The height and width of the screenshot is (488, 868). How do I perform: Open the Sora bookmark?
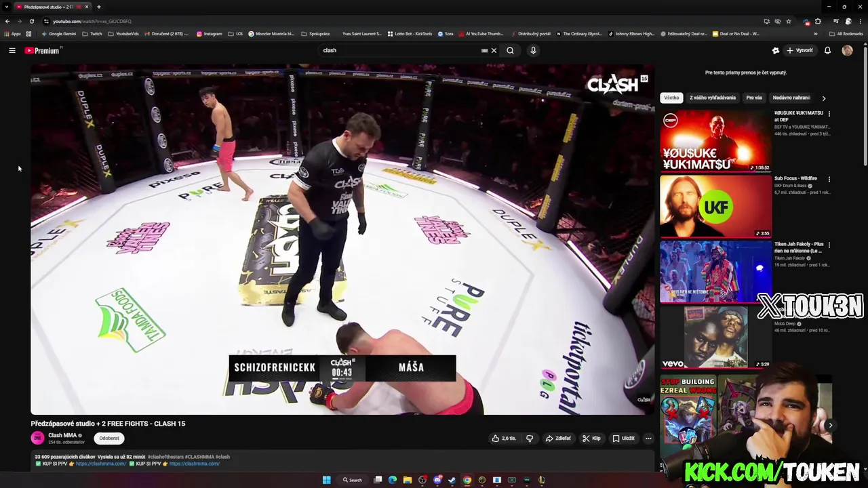coord(446,34)
